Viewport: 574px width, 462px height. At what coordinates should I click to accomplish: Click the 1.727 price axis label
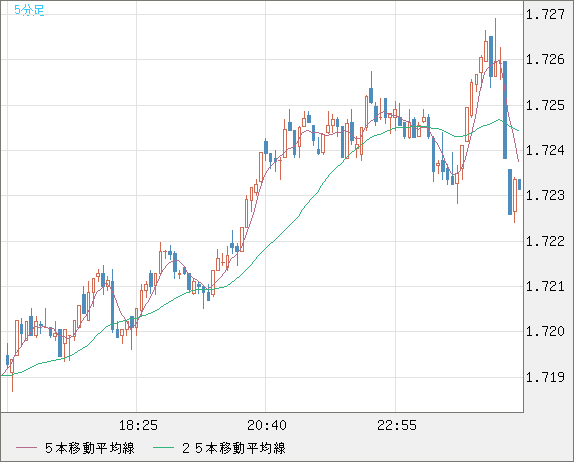click(545, 15)
